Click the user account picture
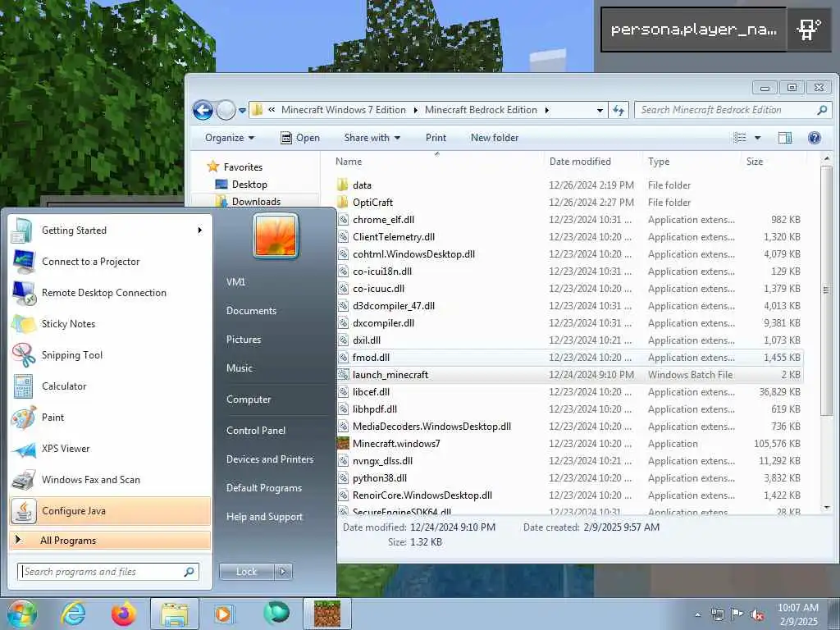The width and height of the screenshot is (840, 630). coord(276,235)
